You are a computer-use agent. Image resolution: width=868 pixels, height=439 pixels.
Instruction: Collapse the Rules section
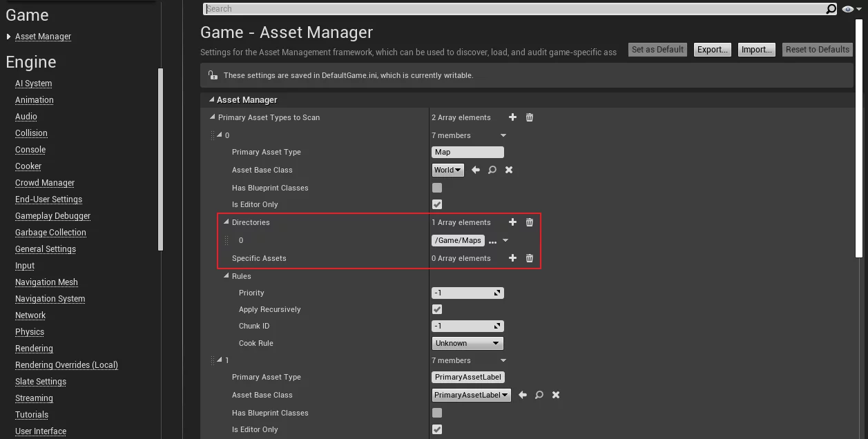226,276
